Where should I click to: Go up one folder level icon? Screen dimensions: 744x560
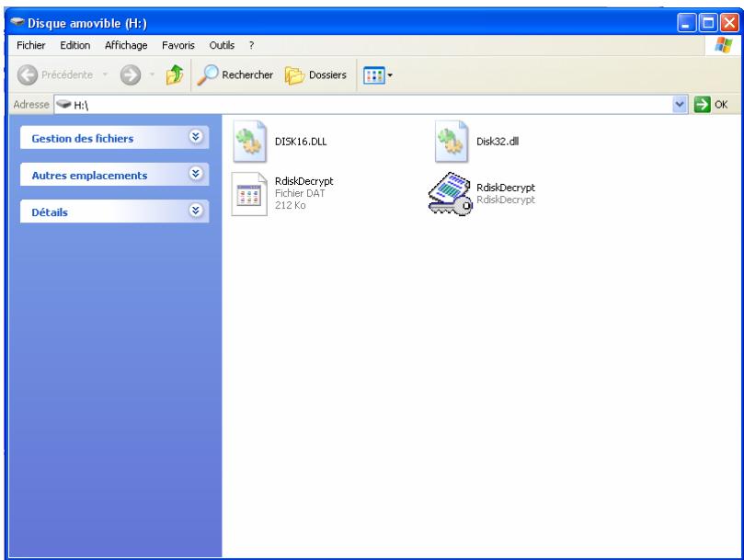(175, 74)
